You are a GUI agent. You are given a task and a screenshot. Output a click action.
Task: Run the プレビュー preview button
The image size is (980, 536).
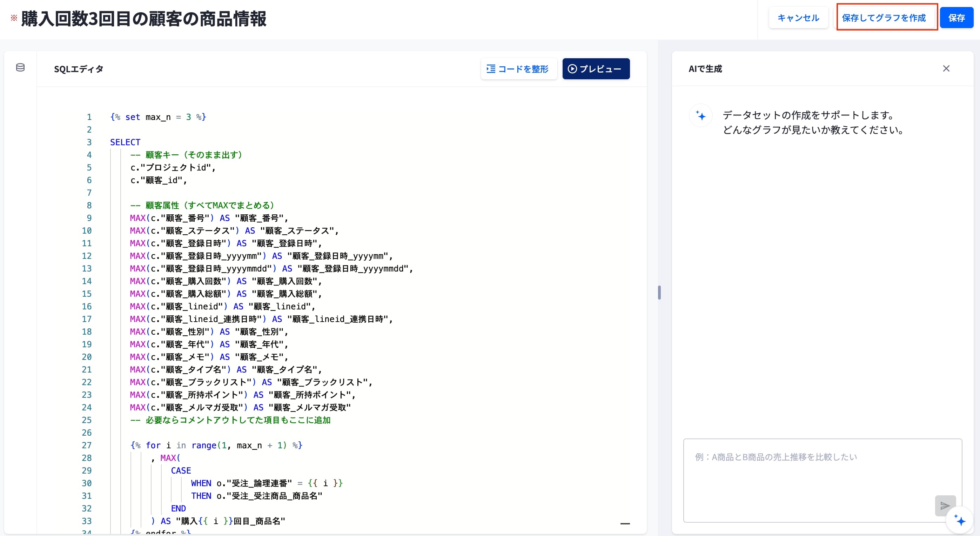coord(596,69)
